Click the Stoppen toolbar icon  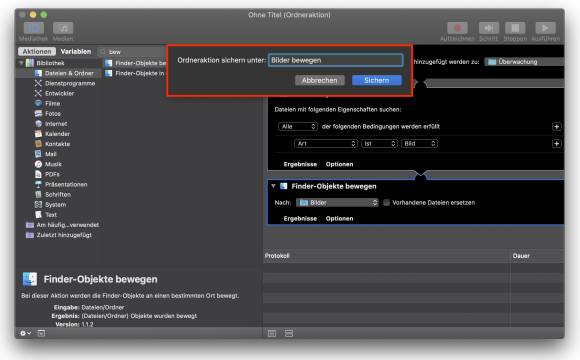point(515,28)
